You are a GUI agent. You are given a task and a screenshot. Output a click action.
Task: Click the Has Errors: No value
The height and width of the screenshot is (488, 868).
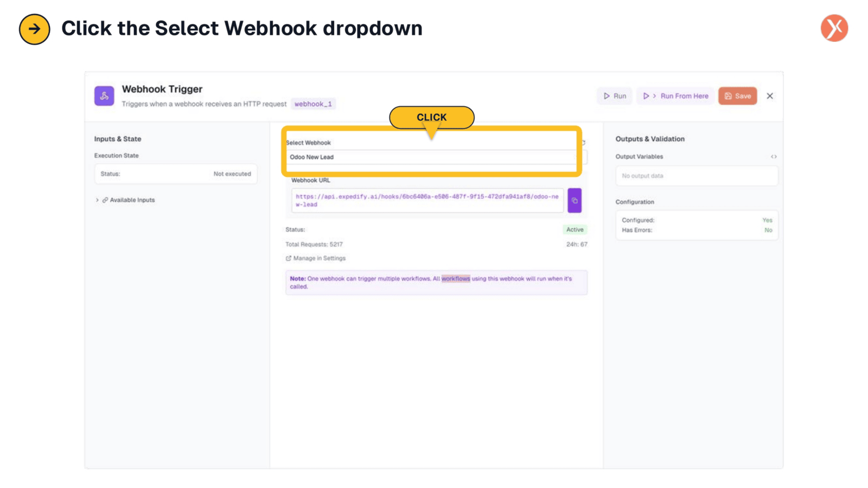[768, 230]
